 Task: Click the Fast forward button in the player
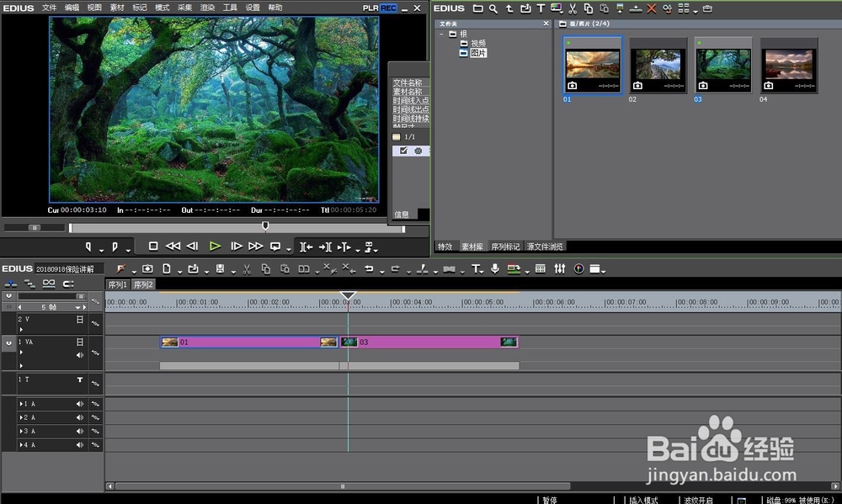pos(256,247)
